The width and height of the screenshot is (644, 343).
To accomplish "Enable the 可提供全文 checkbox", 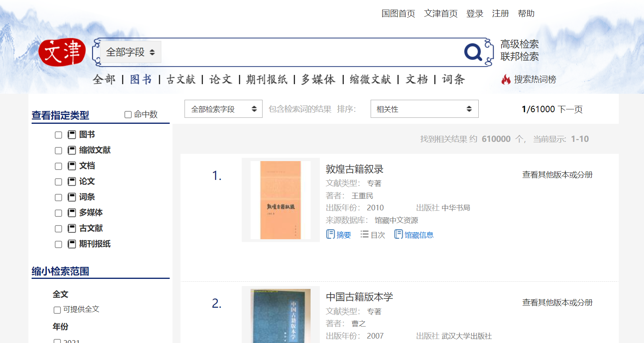I will pos(57,310).
